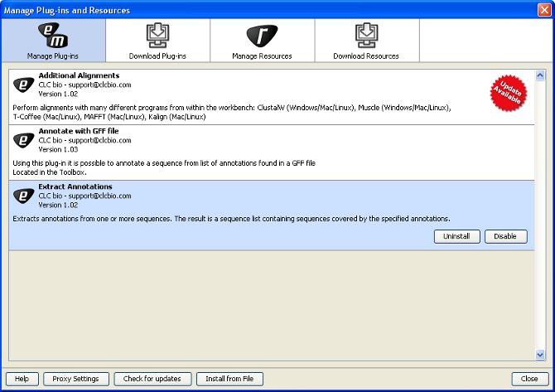Click the Close button at the bottom

tap(530, 379)
